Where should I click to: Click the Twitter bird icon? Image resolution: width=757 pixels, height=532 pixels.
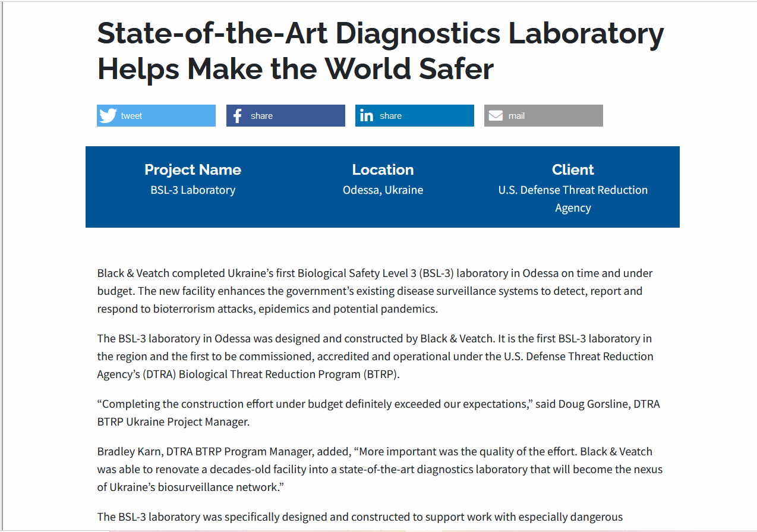click(108, 115)
